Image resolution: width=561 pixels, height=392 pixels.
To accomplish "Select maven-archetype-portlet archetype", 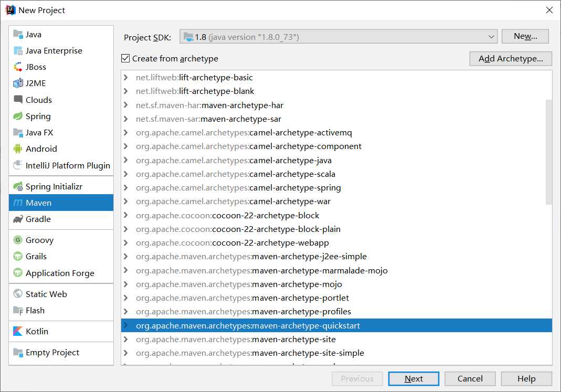I will pos(336,298).
